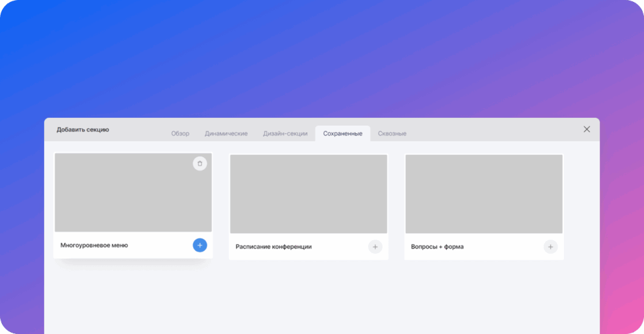Image resolution: width=644 pixels, height=334 pixels.
Task: Click the Добавить секцию dialog heading
Action: [x=83, y=130]
